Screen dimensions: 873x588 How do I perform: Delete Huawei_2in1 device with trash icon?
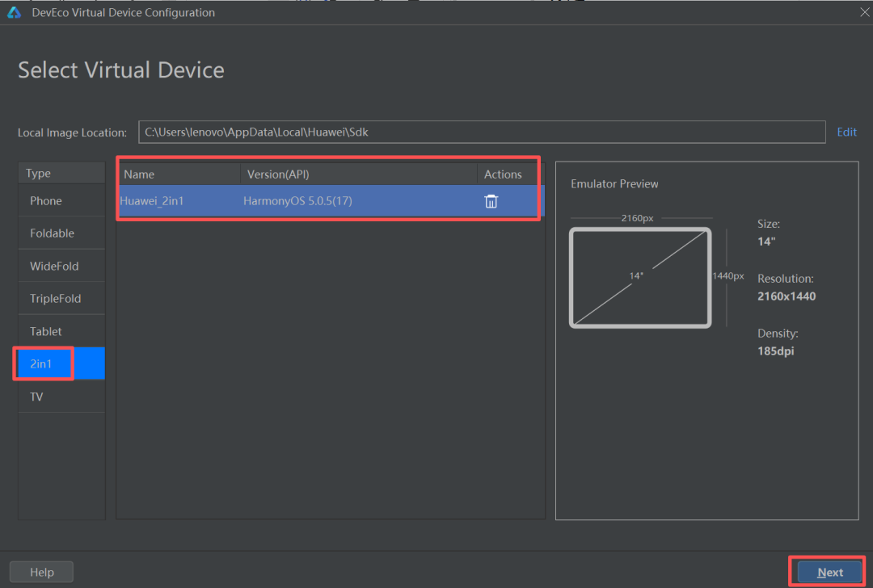pyautogui.click(x=491, y=201)
